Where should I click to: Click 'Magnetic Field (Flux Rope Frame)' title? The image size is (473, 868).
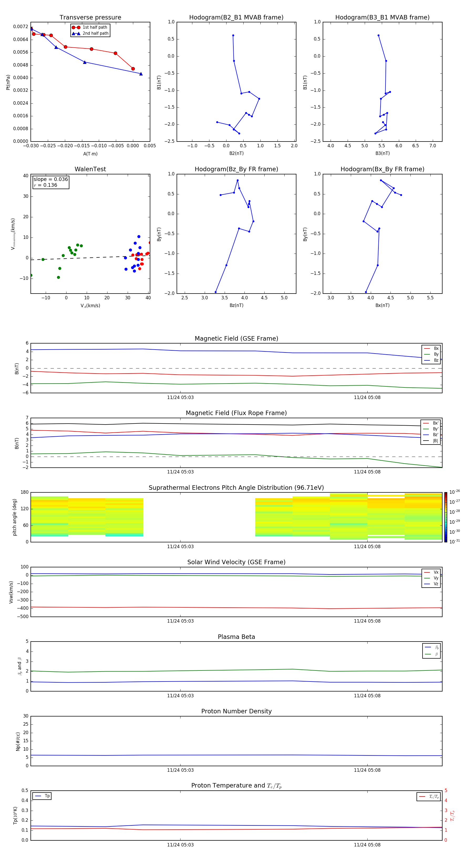tap(236, 413)
